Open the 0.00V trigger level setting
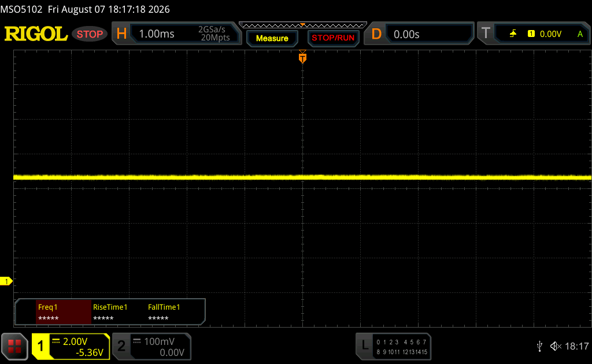Screen dimensions: 592x364 (x=550, y=34)
